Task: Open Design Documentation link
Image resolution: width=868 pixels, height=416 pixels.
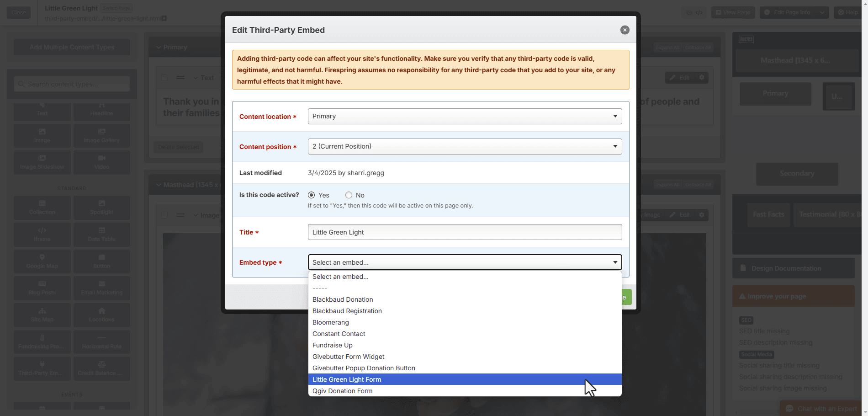Action: pos(794,268)
